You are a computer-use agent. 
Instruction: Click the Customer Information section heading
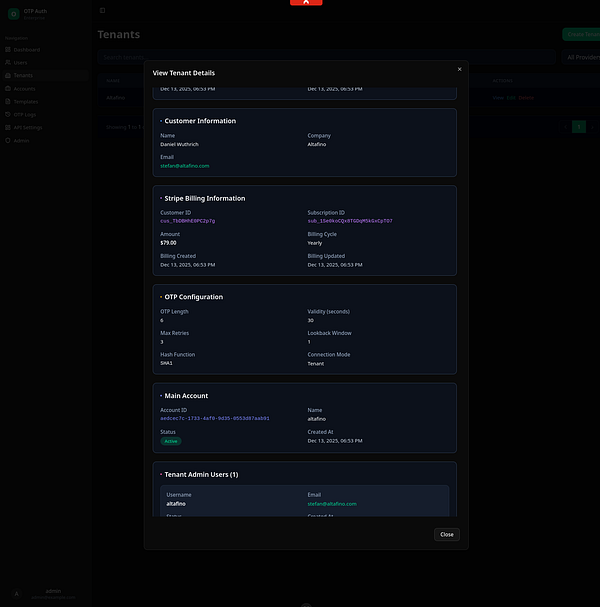(200, 121)
